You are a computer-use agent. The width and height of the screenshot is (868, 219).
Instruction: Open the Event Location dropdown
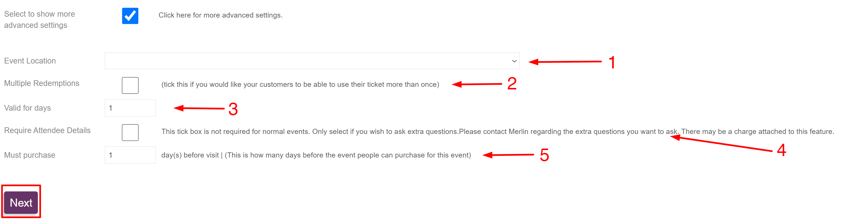(312, 61)
